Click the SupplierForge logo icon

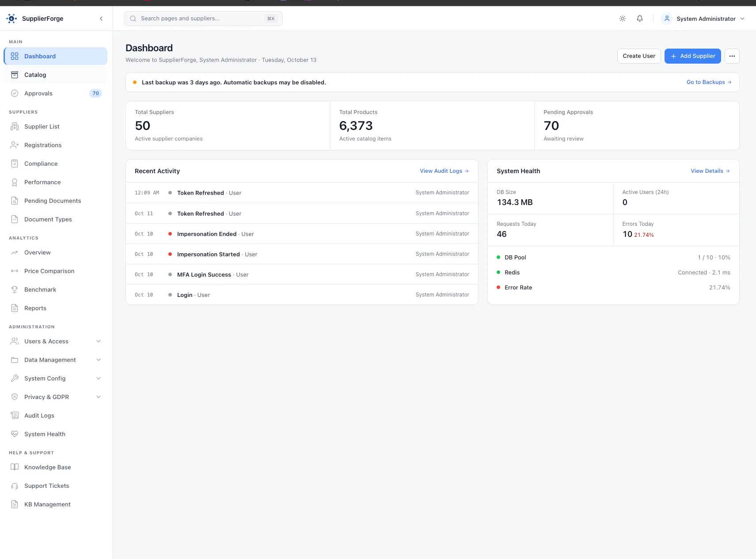11,19
